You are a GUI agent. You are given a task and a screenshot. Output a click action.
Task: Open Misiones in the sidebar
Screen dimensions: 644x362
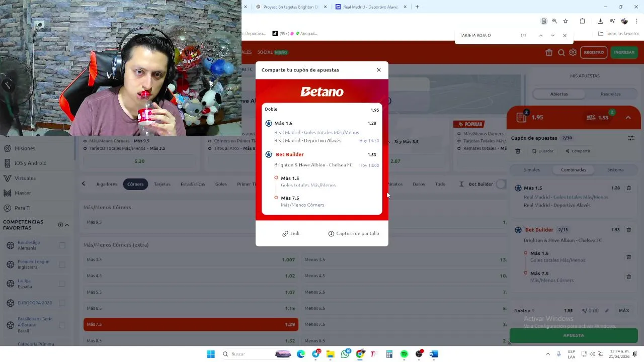tap(25, 148)
